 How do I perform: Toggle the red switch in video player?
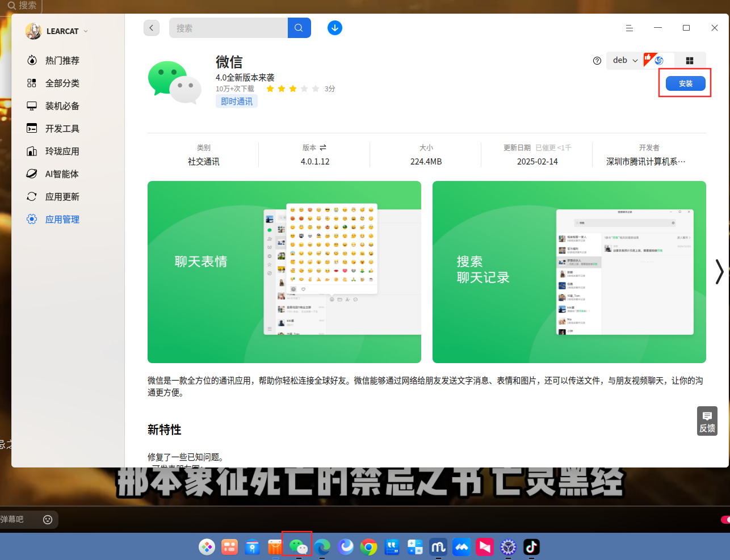click(x=725, y=520)
